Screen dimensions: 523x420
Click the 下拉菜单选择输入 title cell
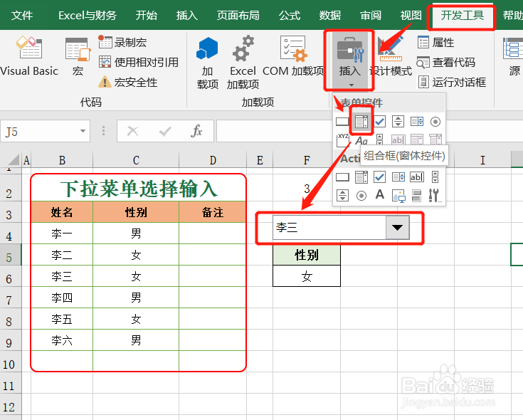point(139,189)
